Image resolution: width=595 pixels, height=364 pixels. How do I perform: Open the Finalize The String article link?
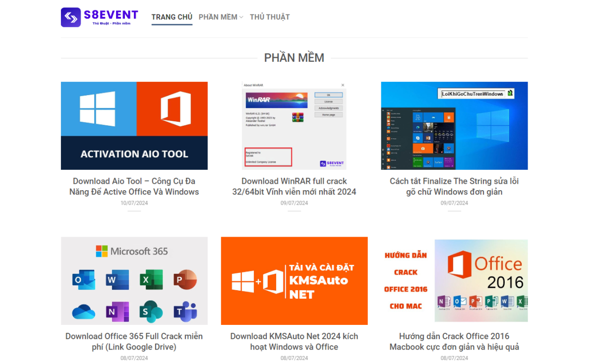tap(454, 187)
